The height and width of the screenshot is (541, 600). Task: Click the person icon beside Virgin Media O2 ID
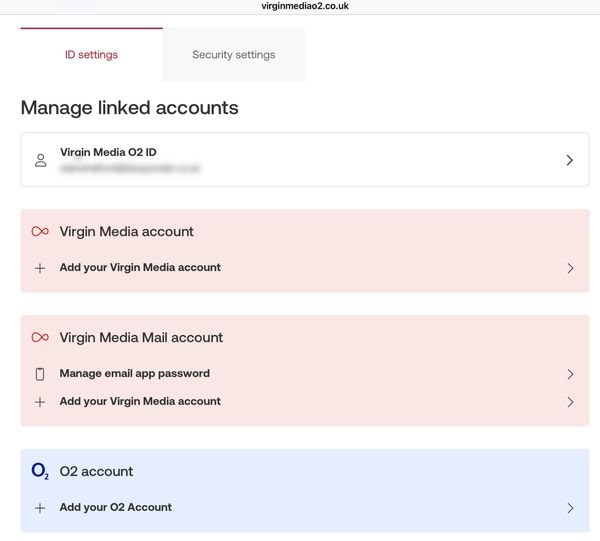click(40, 160)
